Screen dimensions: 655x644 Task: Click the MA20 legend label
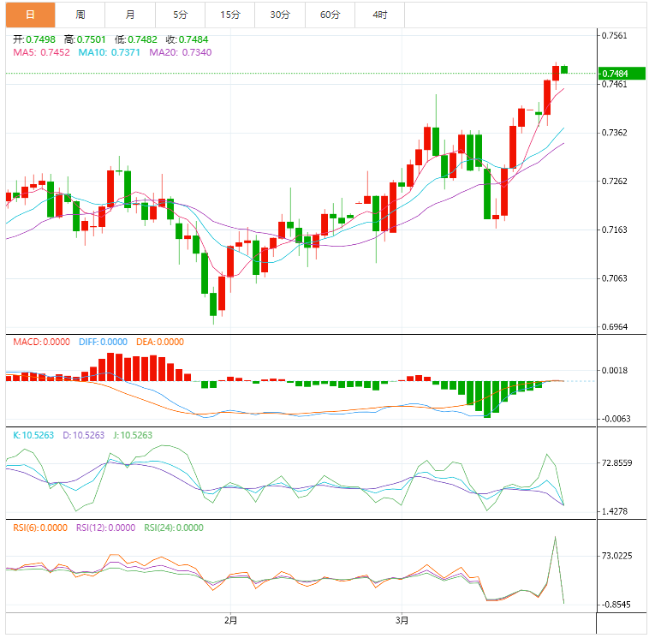180,53
